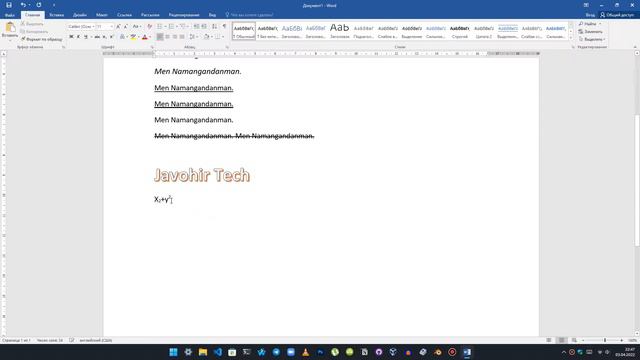The width and height of the screenshot is (640, 360).
Task: Click the Find (Найти) button
Action: [589, 24]
